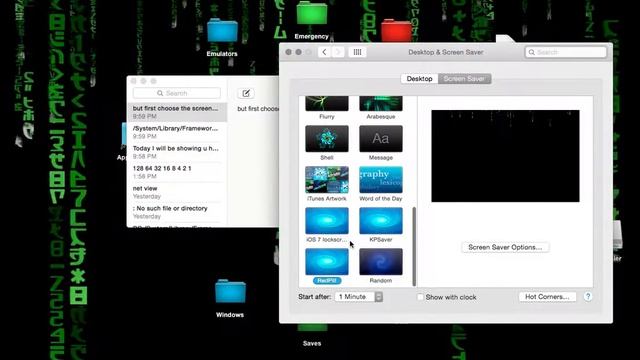Open the 'net view' note

click(177, 192)
